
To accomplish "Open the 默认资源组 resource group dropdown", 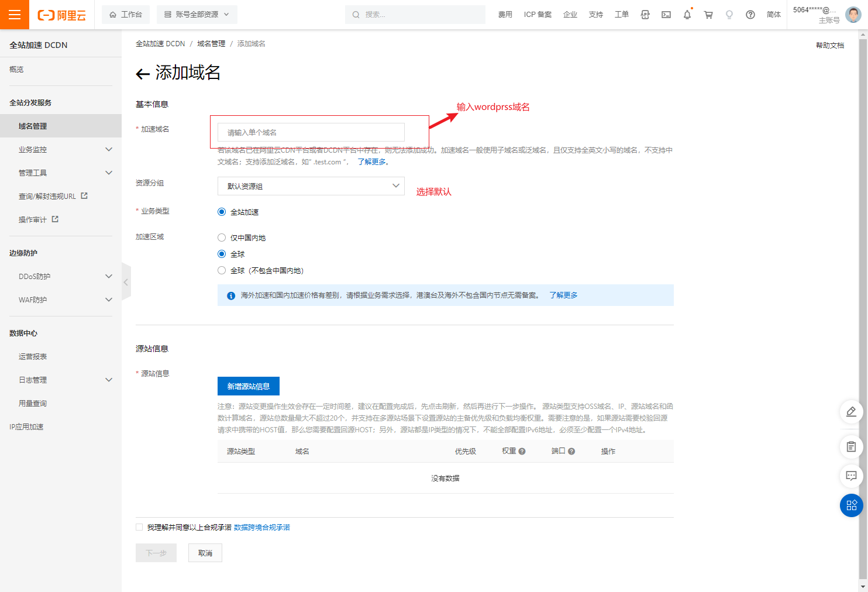I will [311, 186].
